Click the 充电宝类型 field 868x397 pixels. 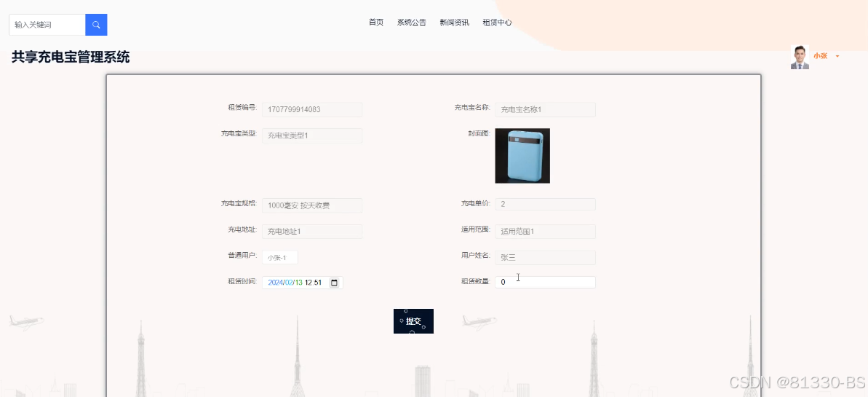pos(312,135)
